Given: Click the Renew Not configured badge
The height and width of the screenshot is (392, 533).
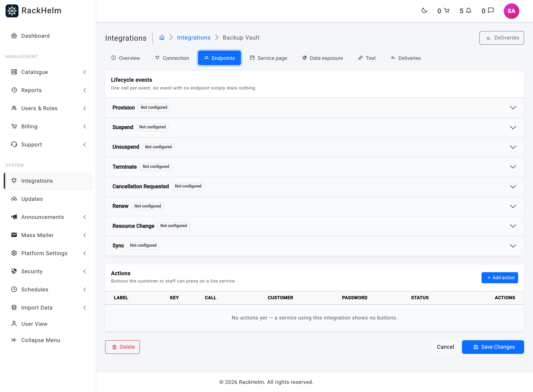Looking at the screenshot, I should [x=148, y=206].
